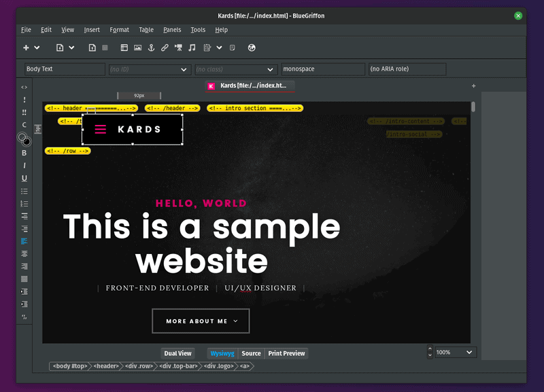Click the Body Text paragraph format box
The image size is (544, 392).
(65, 69)
